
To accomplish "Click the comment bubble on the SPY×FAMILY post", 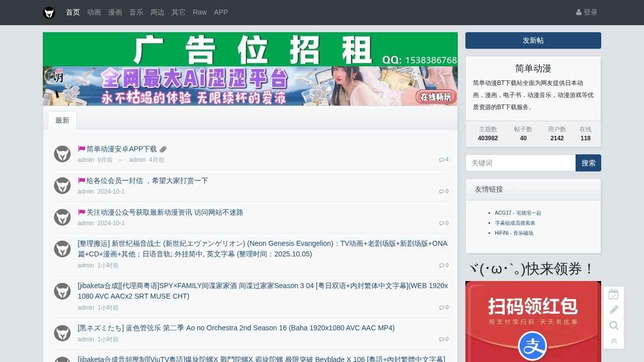I will tap(443, 307).
